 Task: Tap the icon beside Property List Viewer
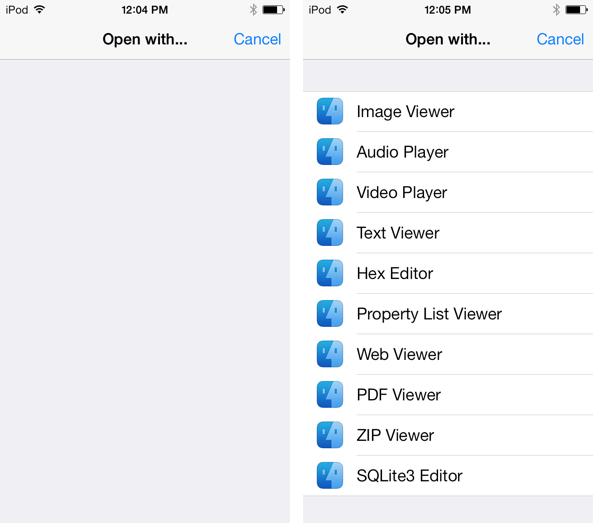[330, 313]
